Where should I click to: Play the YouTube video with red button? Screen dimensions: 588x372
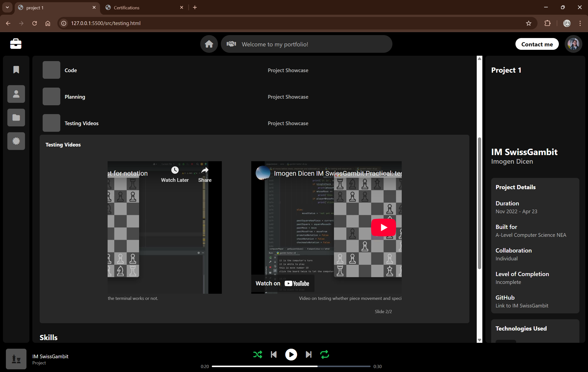383,227
